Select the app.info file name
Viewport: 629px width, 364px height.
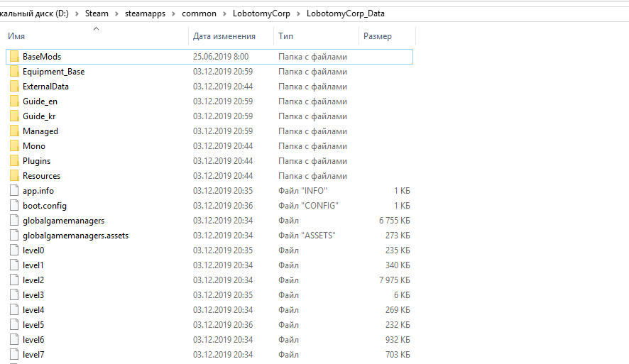pyautogui.click(x=38, y=190)
